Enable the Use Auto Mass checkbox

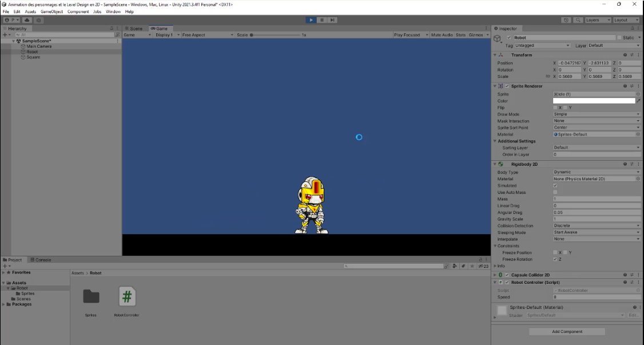pyautogui.click(x=555, y=192)
